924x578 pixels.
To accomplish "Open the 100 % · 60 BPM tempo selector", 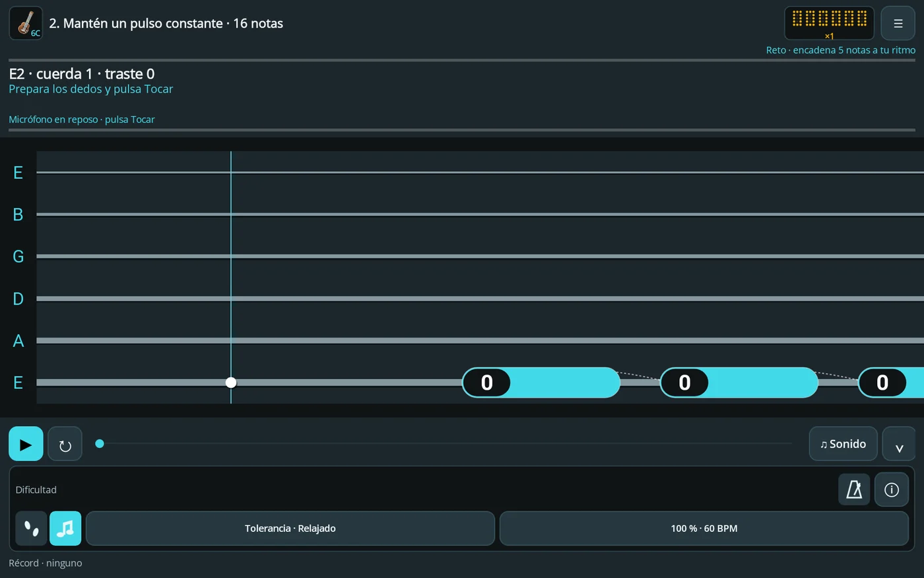I will [704, 528].
